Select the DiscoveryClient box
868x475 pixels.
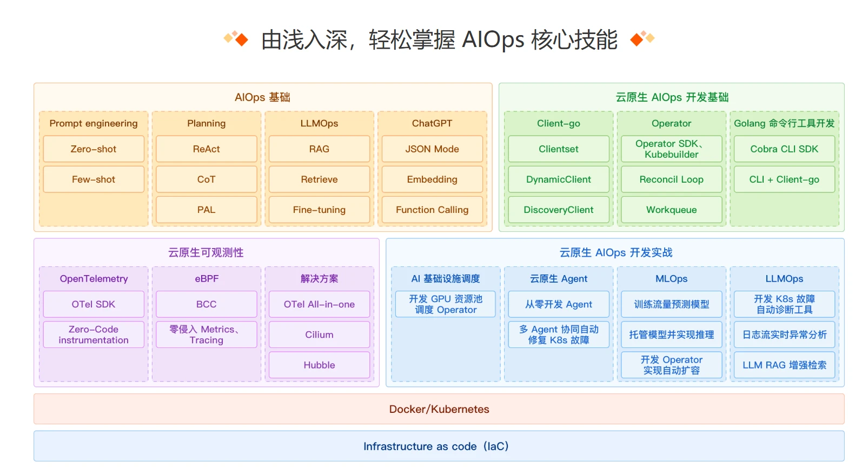tap(559, 210)
